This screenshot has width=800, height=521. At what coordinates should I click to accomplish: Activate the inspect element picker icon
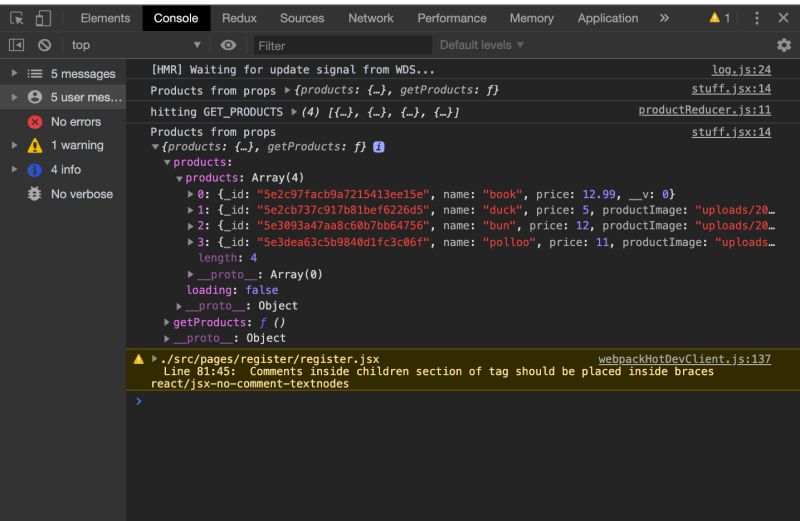point(16,18)
